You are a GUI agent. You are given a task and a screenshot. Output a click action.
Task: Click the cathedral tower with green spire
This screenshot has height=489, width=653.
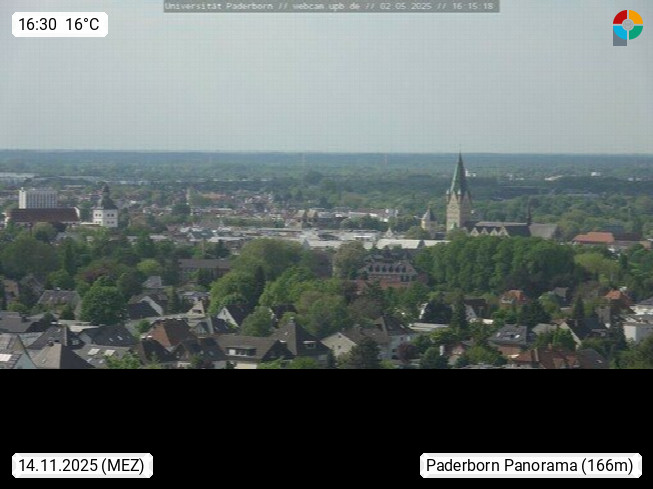[459, 195]
